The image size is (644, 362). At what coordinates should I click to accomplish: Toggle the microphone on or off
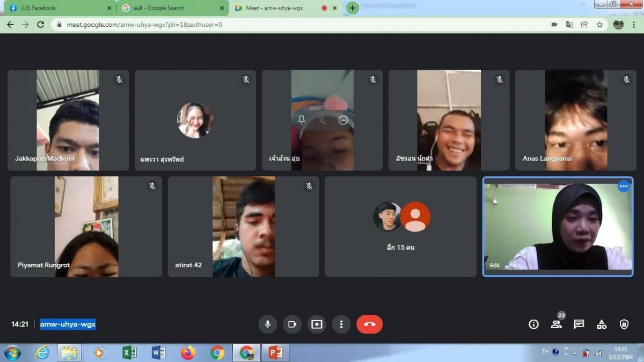click(x=267, y=324)
